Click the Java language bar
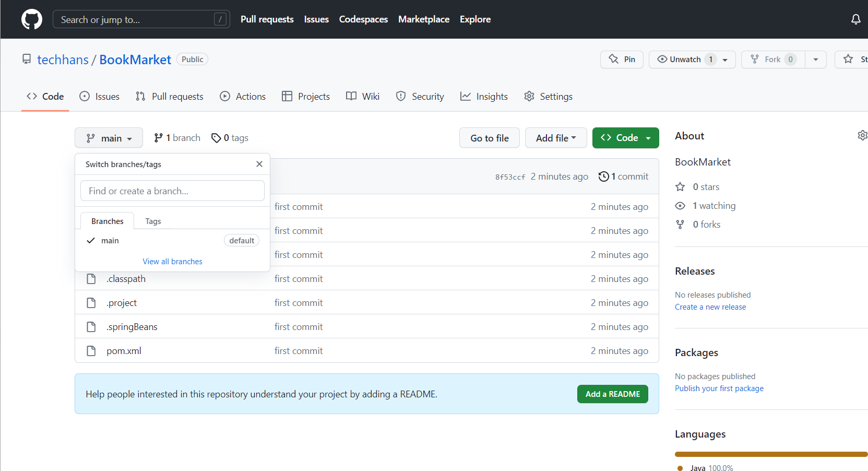The image size is (868, 471). [771, 454]
